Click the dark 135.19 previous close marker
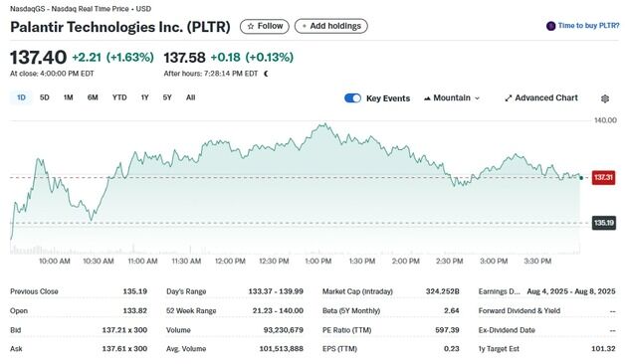625x364 pixels. (x=604, y=223)
